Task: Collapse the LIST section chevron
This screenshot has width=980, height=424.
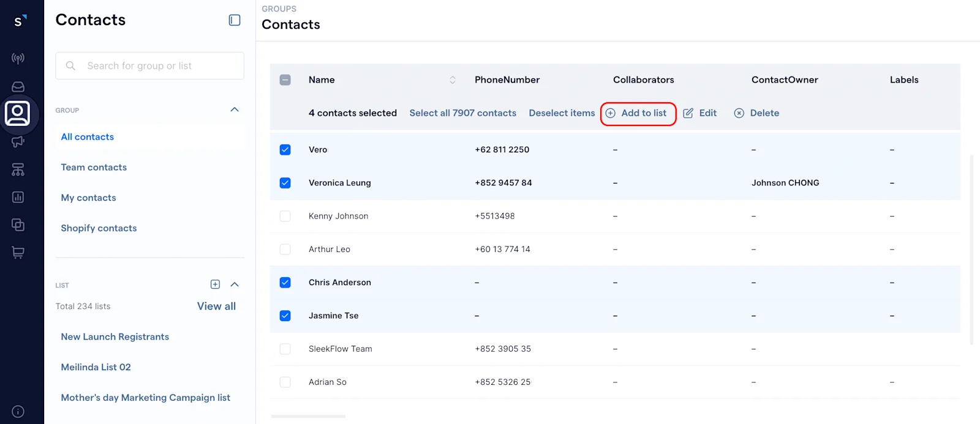Action: point(235,285)
